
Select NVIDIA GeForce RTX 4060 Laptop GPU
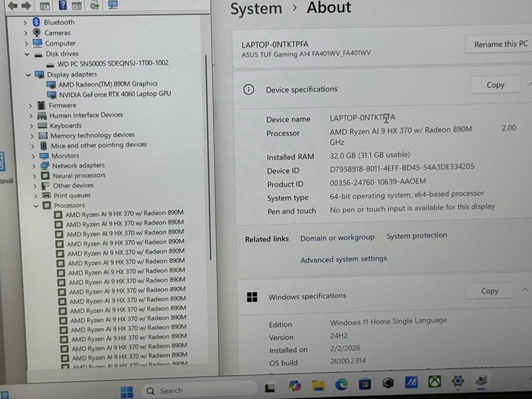tap(114, 94)
